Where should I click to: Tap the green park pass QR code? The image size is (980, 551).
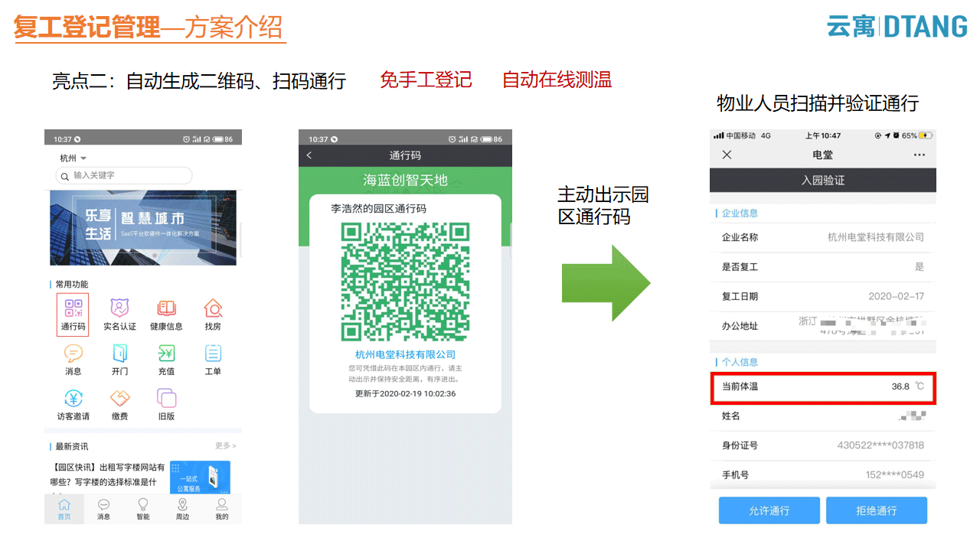pos(405,282)
